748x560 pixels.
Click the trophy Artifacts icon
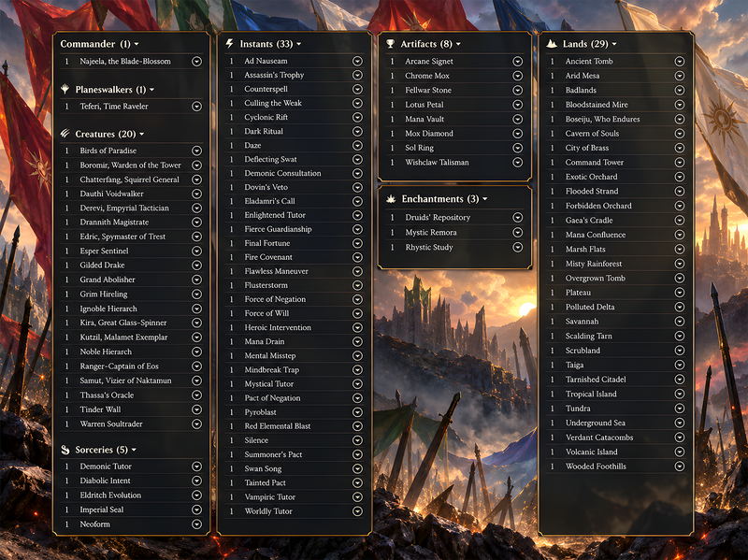tap(390, 44)
